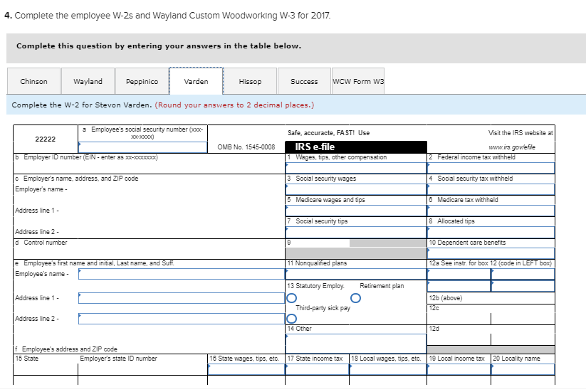This screenshot has width=586, height=392.
Task: Select the Third-party sick pay radio button
Action: 291,319
